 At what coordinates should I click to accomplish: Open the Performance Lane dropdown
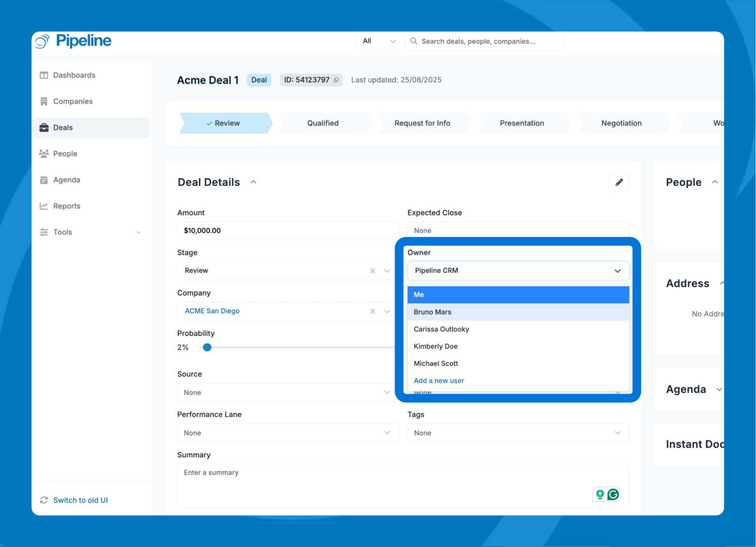coord(288,433)
